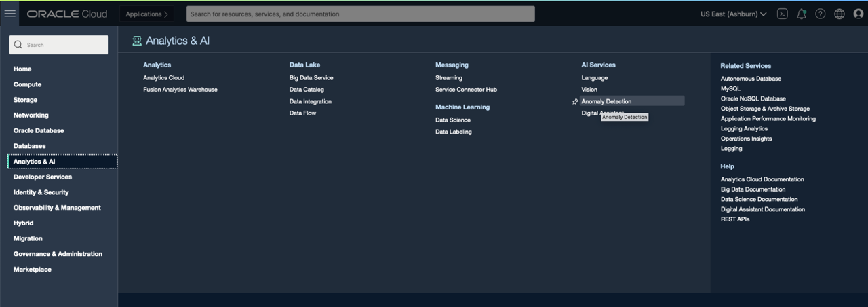
Task: Expand the US East (Ashburn) region selector
Action: [x=734, y=14]
